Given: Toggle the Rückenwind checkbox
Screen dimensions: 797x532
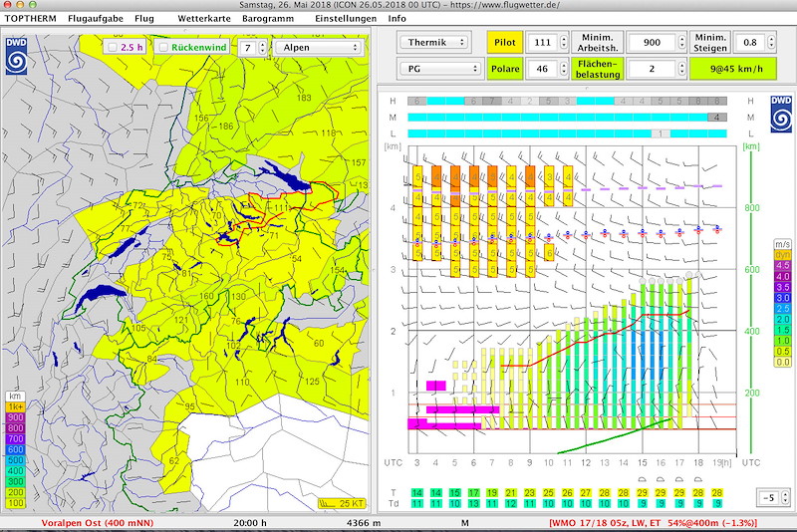Looking at the screenshot, I should pyautogui.click(x=164, y=47).
